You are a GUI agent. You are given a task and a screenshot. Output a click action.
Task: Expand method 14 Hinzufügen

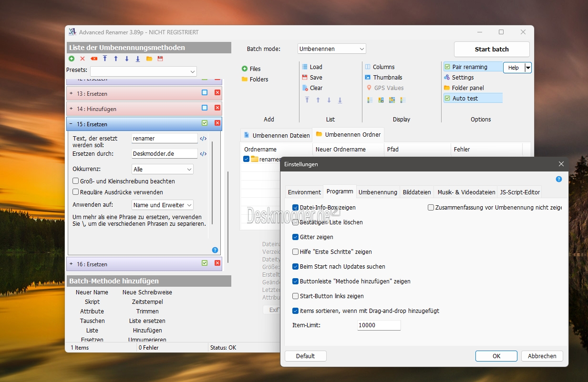(71, 109)
